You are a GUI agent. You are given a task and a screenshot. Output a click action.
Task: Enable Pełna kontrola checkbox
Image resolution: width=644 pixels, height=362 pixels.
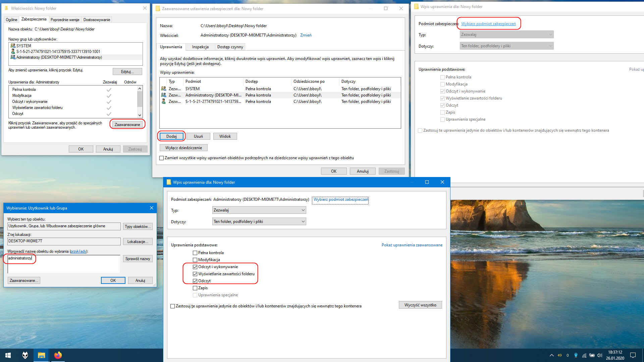(x=195, y=253)
